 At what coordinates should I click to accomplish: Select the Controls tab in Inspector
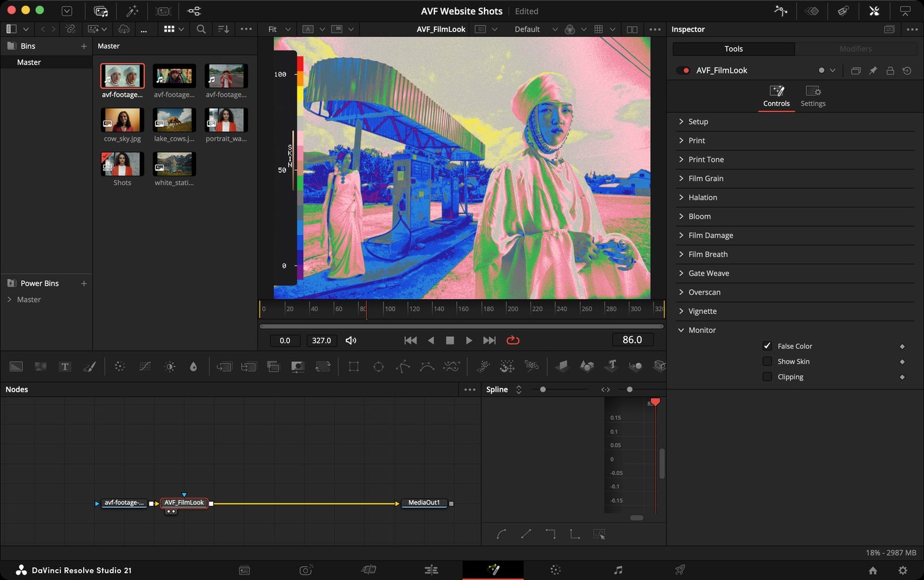pyautogui.click(x=776, y=96)
